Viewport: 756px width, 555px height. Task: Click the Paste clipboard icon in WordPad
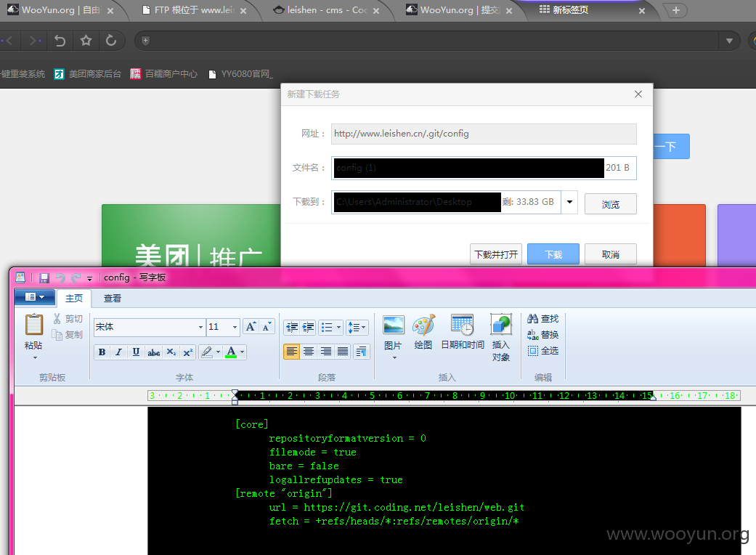click(x=33, y=325)
